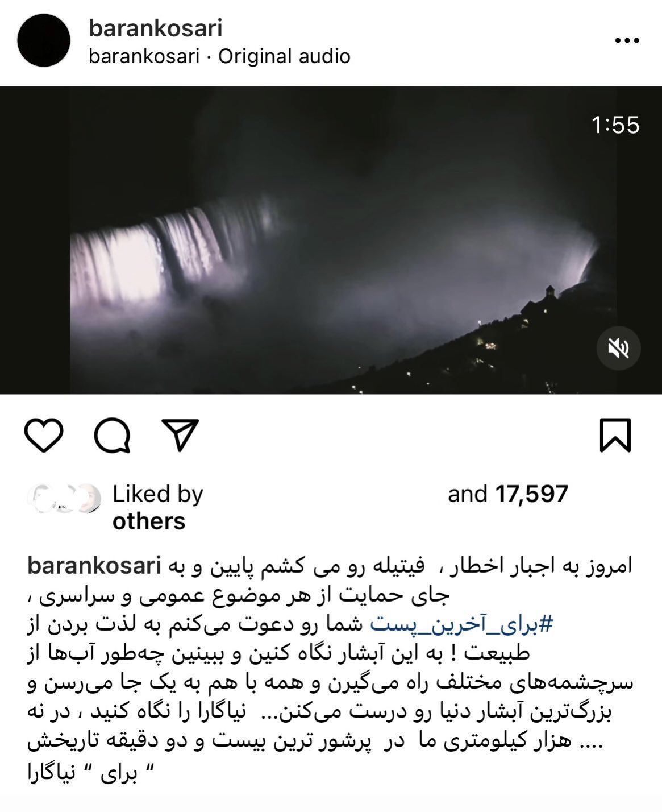Image resolution: width=662 pixels, height=812 pixels.
Task: Open barankosari's profile picture
Action: pyautogui.click(x=44, y=41)
